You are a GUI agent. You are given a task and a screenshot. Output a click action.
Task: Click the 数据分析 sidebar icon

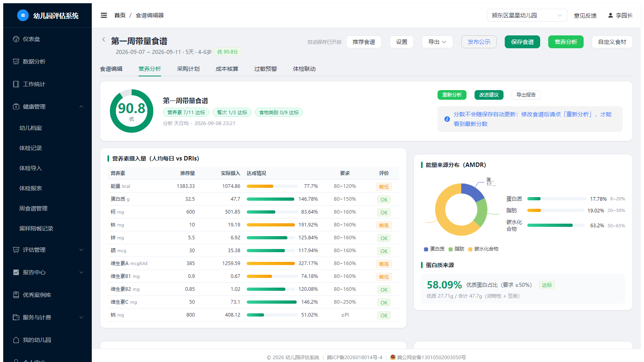16,62
